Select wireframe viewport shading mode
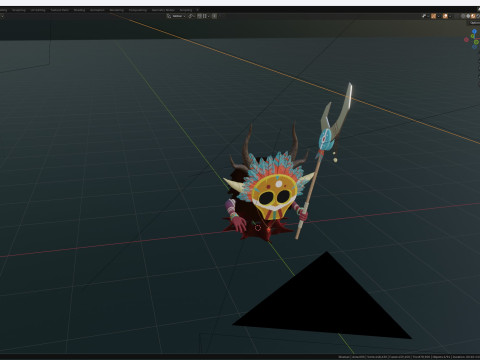480x360 pixels. coord(463,16)
